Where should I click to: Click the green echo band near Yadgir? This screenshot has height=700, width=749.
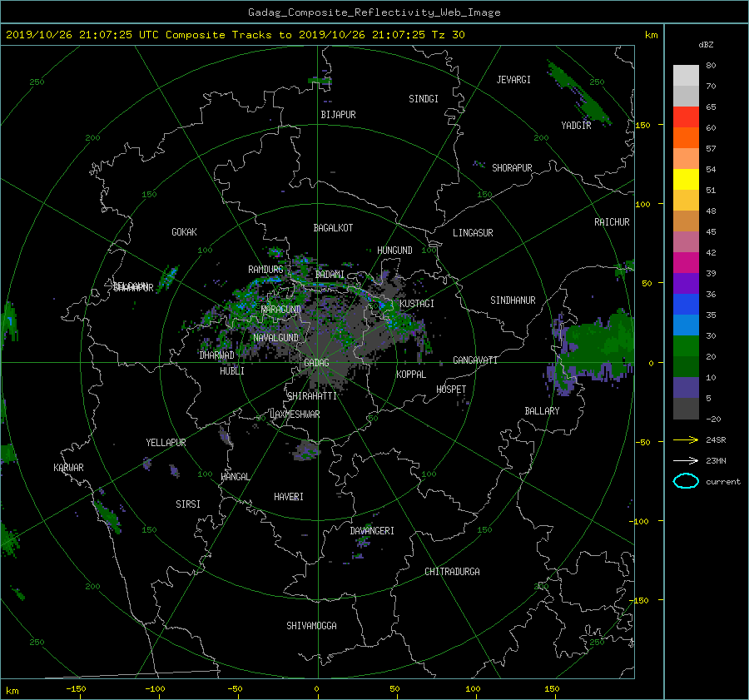(578, 93)
